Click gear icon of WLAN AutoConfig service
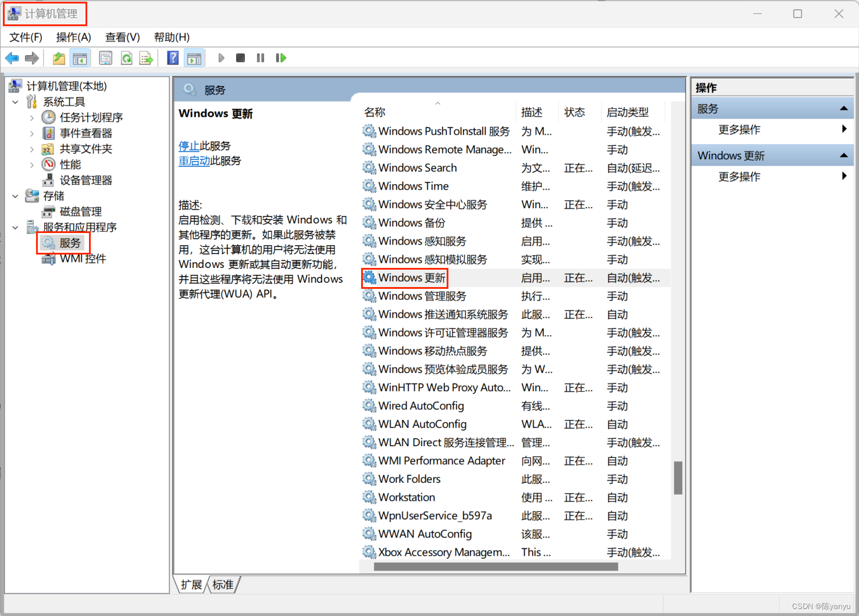This screenshot has width=859, height=616. tap(369, 424)
